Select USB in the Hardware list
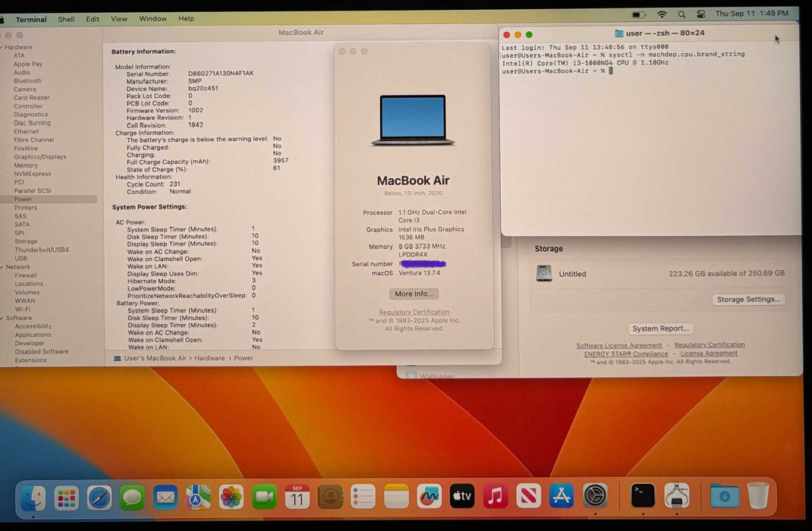Image resolution: width=812 pixels, height=531 pixels. 20,258
